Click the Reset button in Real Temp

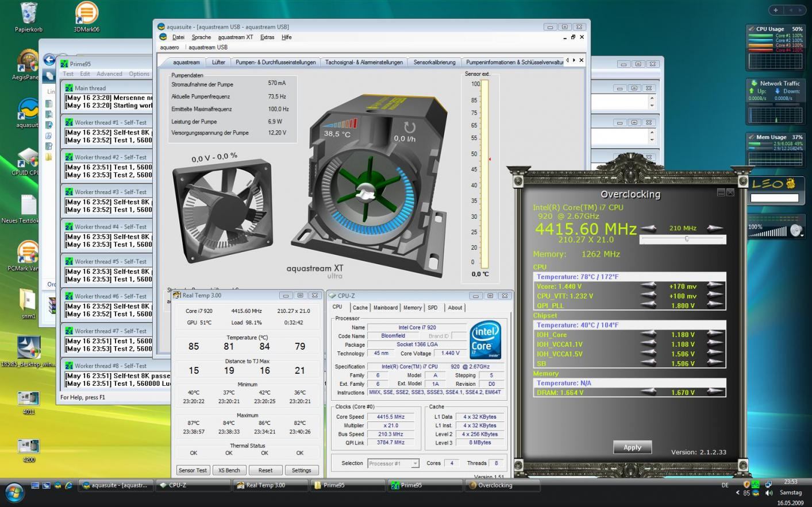click(265, 470)
